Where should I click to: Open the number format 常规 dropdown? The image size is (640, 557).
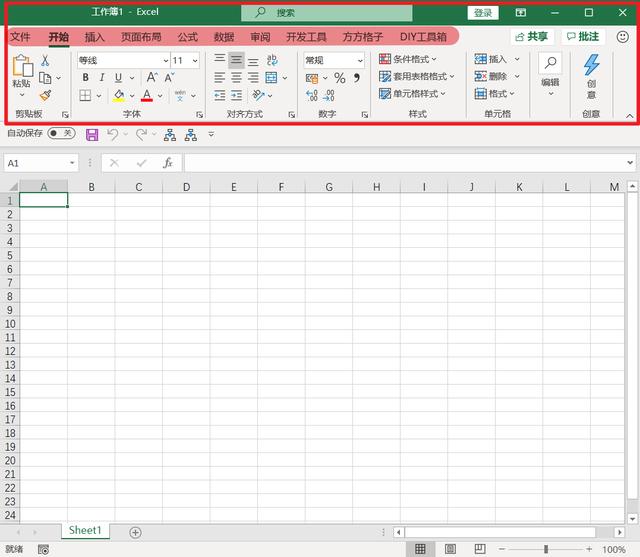pyautogui.click(x=360, y=61)
